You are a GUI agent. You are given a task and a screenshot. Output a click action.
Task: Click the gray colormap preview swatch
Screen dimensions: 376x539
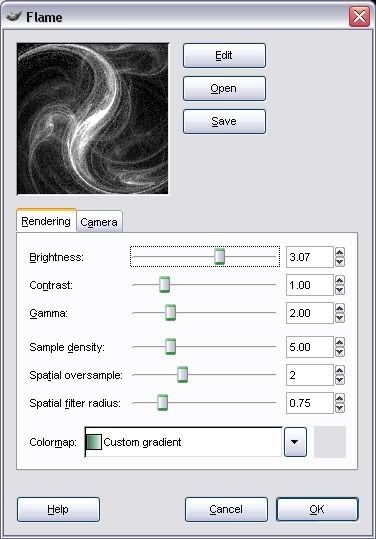coord(330,442)
